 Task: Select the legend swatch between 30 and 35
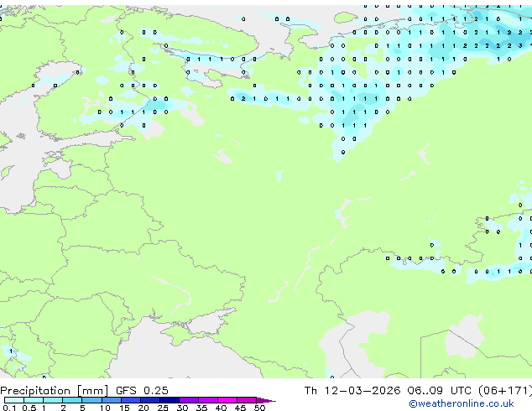point(189,400)
